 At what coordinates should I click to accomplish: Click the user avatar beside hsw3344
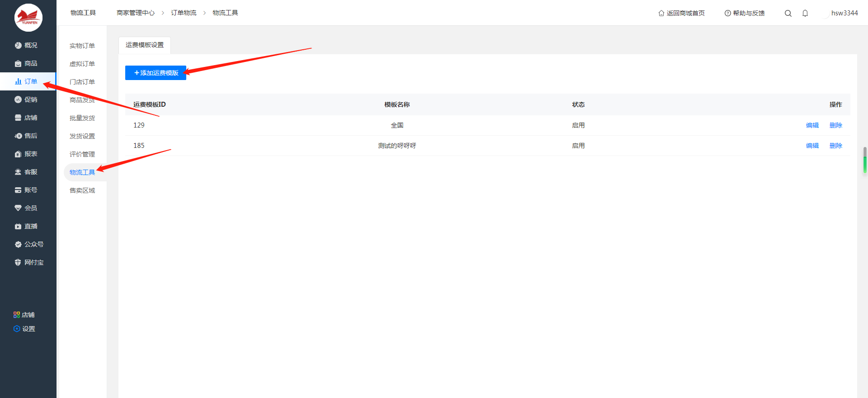point(825,13)
